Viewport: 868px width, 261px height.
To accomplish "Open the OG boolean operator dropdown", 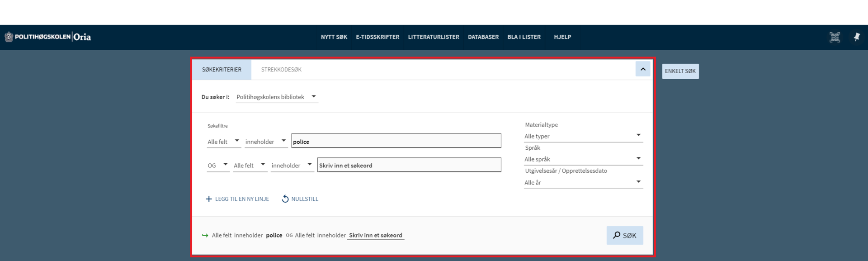I will (218, 166).
